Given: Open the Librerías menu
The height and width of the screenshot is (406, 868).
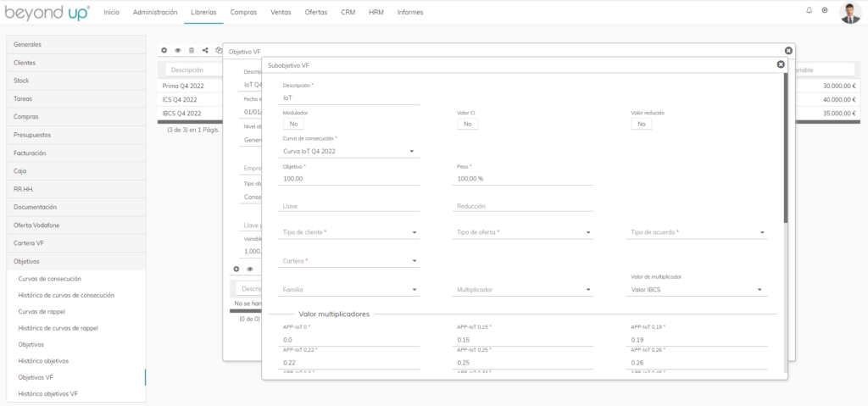Looking at the screenshot, I should [203, 12].
